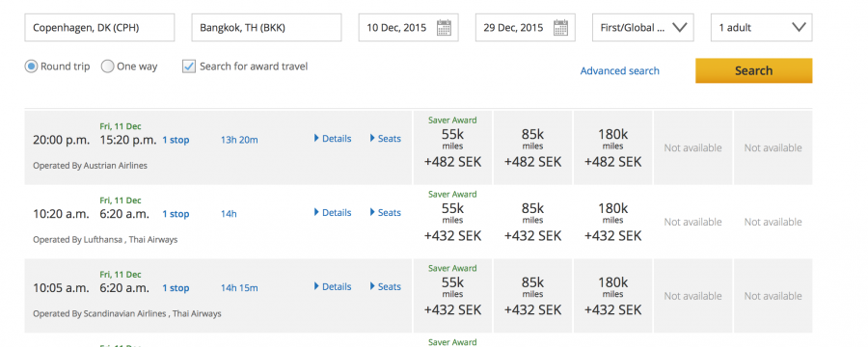Uncheck Search for award travel checkbox
868x347 pixels.
click(x=189, y=67)
